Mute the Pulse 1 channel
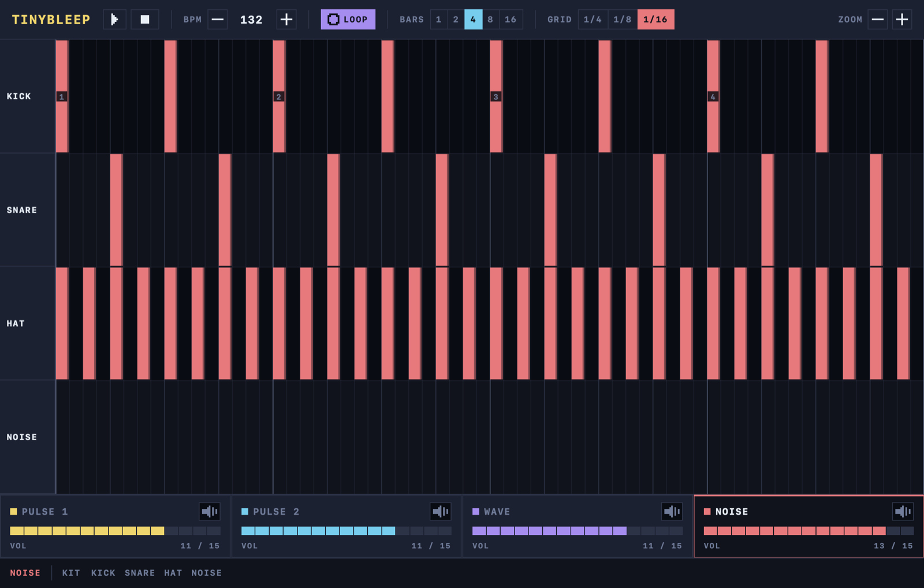 pyautogui.click(x=210, y=511)
